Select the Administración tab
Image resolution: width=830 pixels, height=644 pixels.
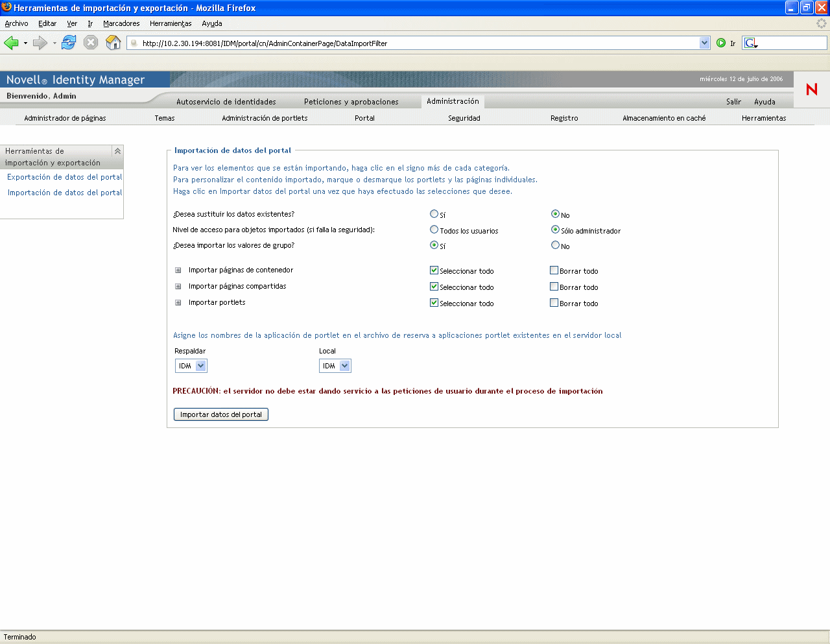453,101
